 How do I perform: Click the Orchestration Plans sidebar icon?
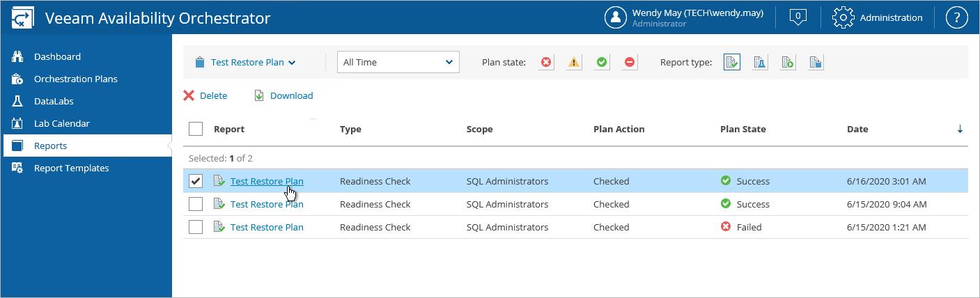coord(18,79)
